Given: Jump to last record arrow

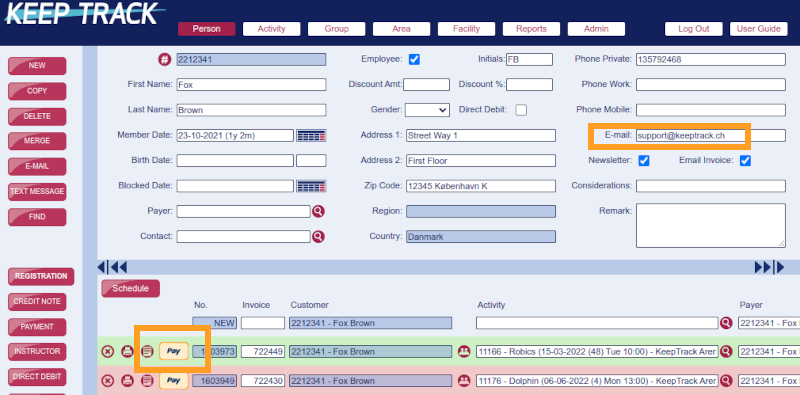Looking at the screenshot, I should [x=779, y=267].
